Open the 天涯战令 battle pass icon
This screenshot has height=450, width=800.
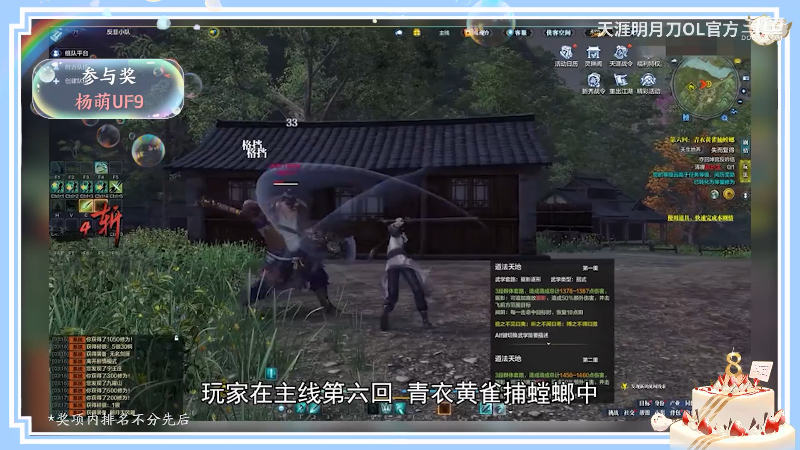tap(620, 55)
